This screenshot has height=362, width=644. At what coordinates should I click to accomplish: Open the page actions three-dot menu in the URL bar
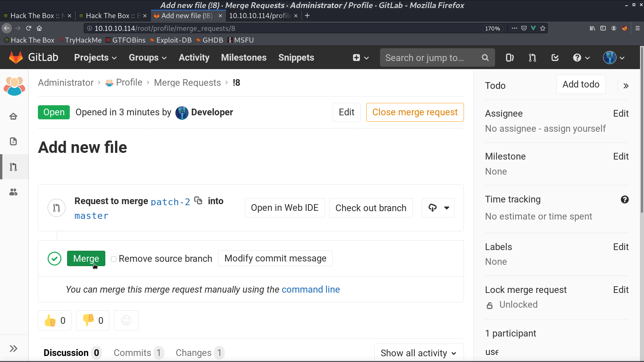coord(515,28)
